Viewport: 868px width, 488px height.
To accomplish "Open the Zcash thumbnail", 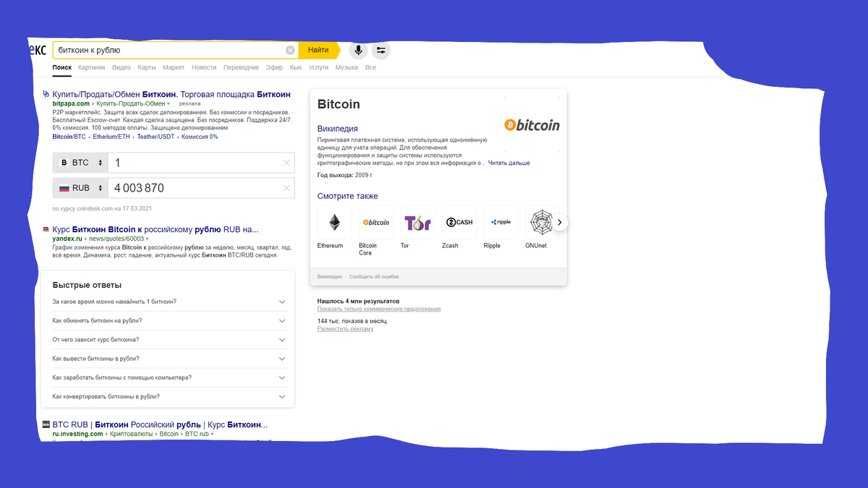I will click(459, 222).
